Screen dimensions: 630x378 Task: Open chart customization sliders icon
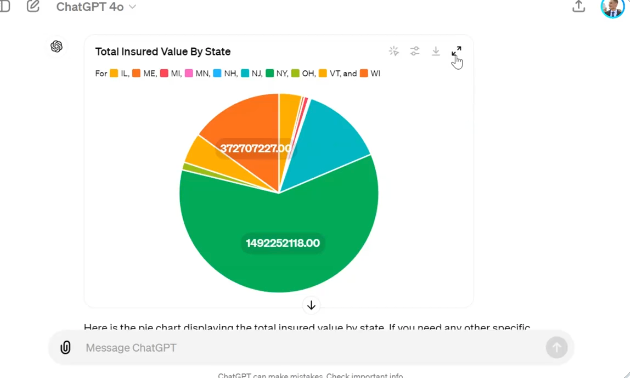[415, 51]
